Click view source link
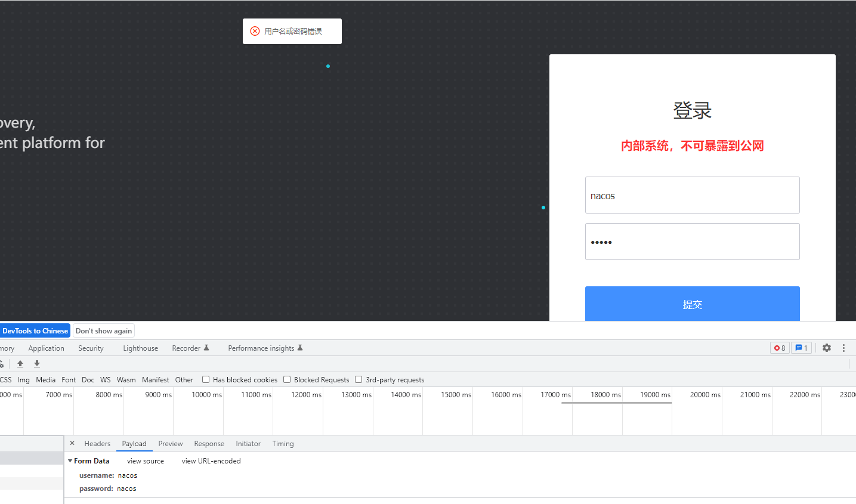This screenshot has height=504, width=856. click(146, 461)
